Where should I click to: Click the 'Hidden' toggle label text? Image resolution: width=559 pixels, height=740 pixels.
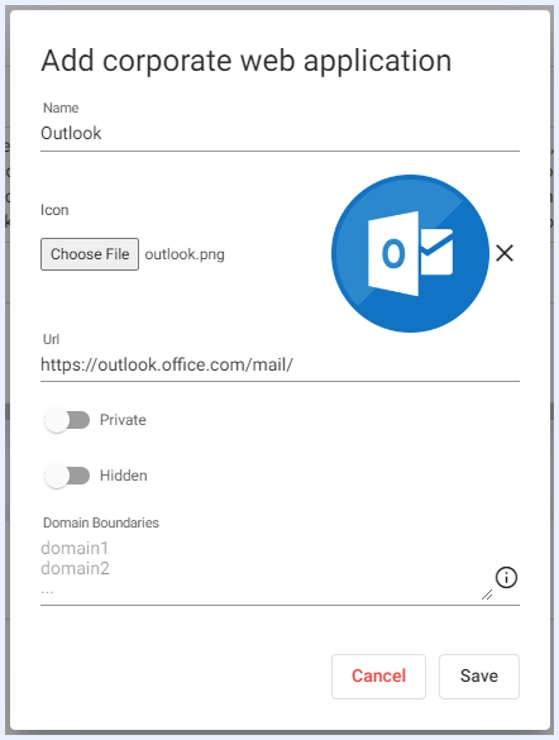123,476
